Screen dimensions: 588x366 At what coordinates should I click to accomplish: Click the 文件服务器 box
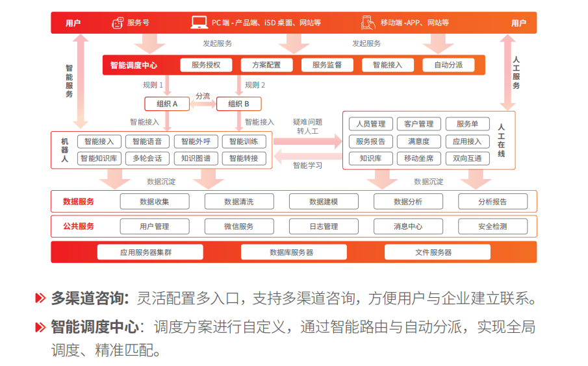[x=437, y=252]
